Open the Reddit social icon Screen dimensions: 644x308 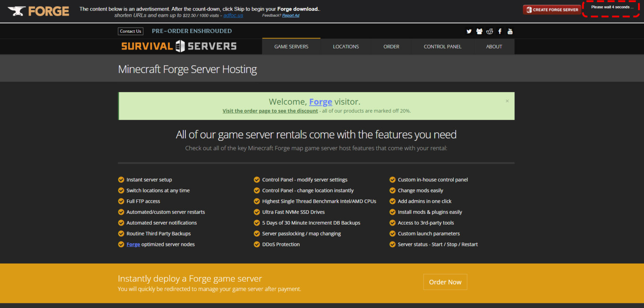[489, 31]
